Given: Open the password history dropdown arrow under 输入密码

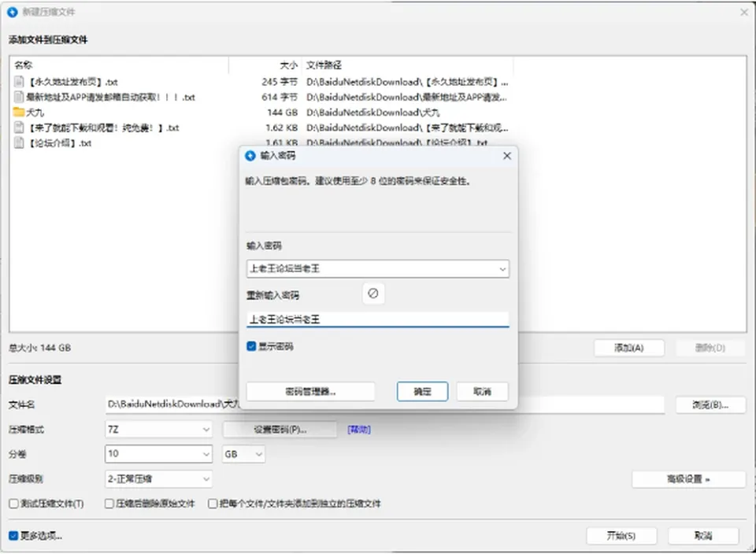Looking at the screenshot, I should click(502, 269).
